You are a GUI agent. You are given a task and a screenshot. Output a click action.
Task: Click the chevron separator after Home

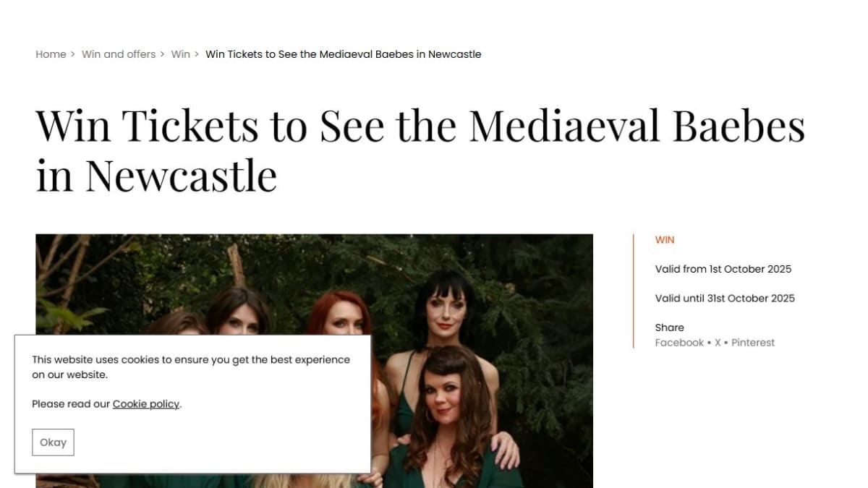coord(73,54)
